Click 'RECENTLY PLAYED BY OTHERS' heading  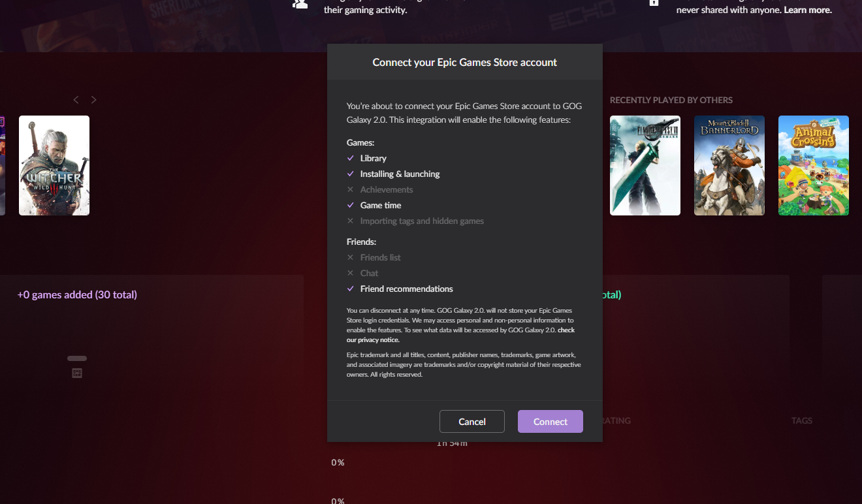click(671, 100)
